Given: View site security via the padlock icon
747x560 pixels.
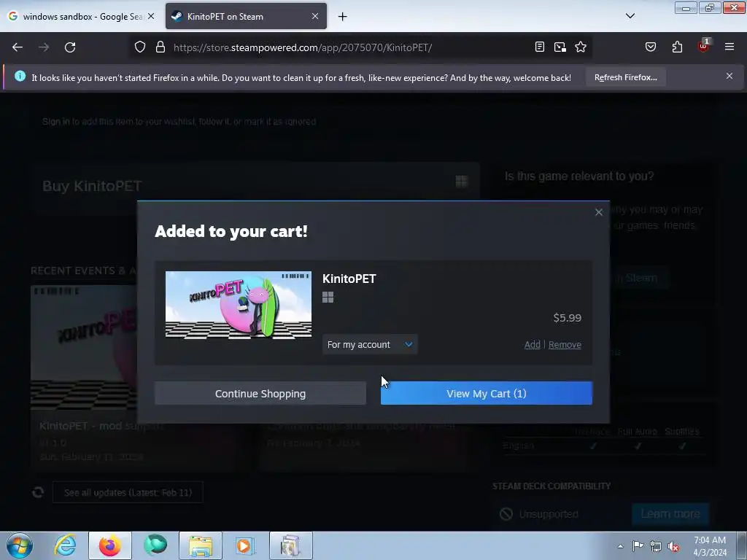Looking at the screenshot, I should [x=160, y=47].
